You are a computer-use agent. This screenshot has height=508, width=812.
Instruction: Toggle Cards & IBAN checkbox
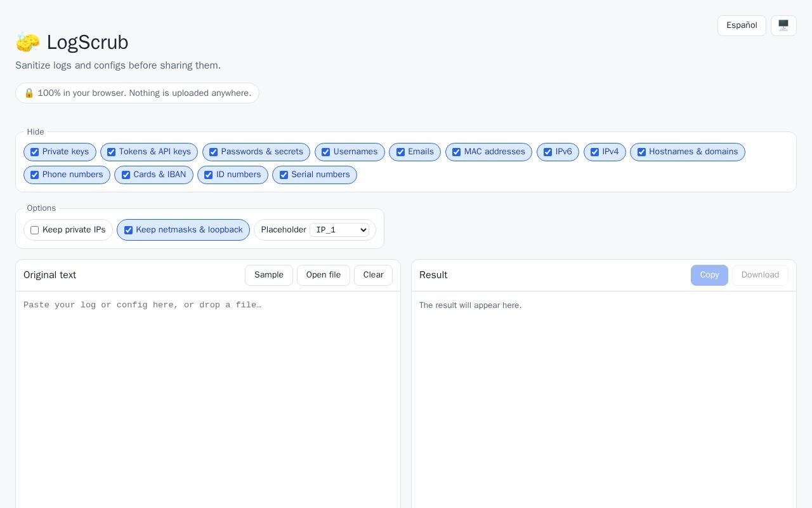126,175
